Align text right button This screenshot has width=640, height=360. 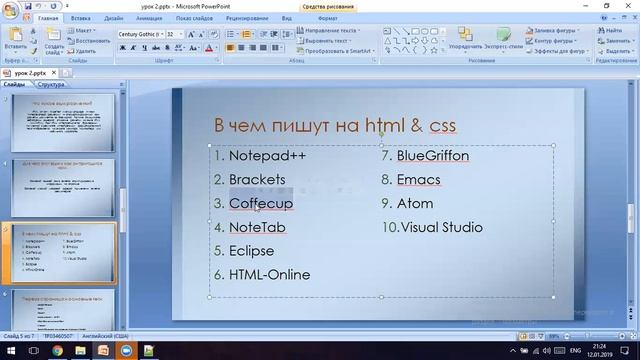tap(253, 48)
